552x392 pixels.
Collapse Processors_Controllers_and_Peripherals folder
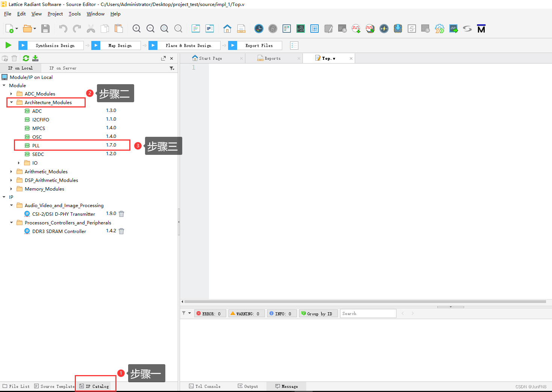[x=11, y=222]
